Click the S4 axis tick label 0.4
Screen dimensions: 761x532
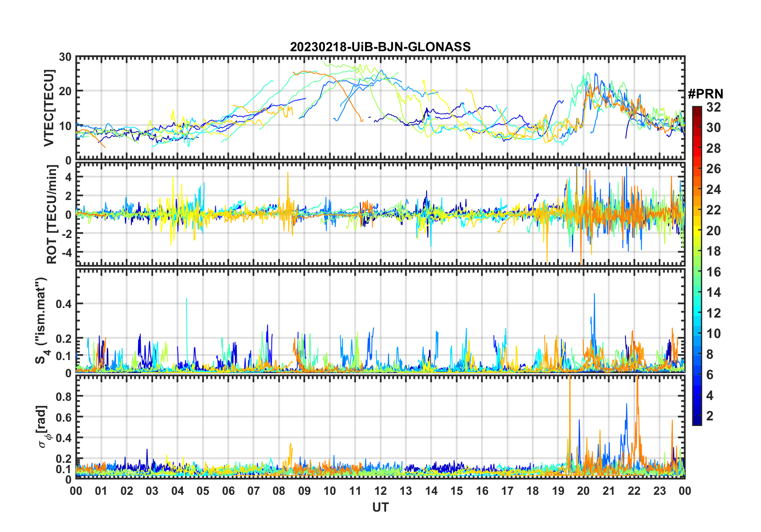click(x=63, y=304)
